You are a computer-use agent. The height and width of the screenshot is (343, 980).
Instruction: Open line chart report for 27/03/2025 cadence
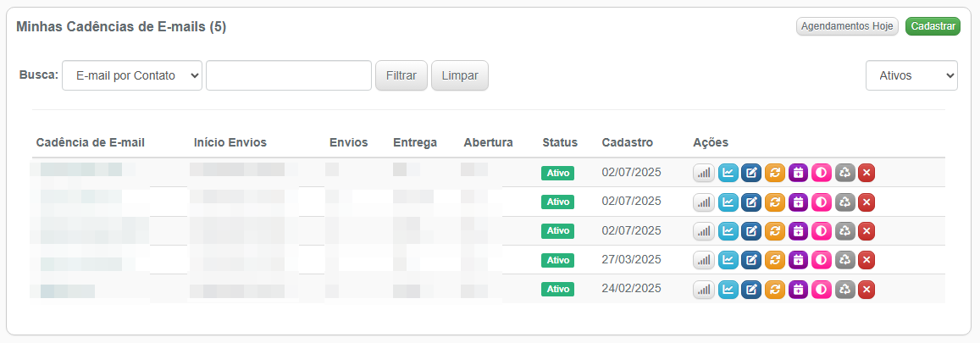[728, 260]
